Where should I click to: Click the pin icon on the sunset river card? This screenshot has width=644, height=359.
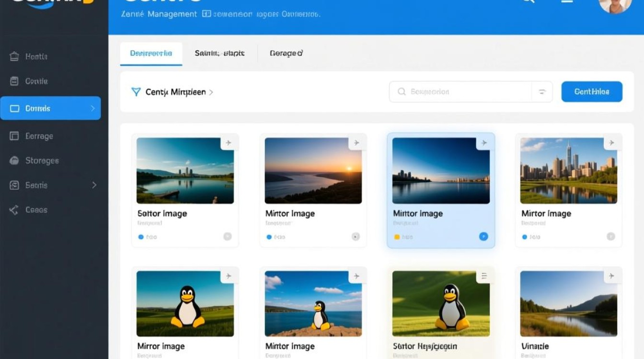pyautogui.click(x=356, y=143)
